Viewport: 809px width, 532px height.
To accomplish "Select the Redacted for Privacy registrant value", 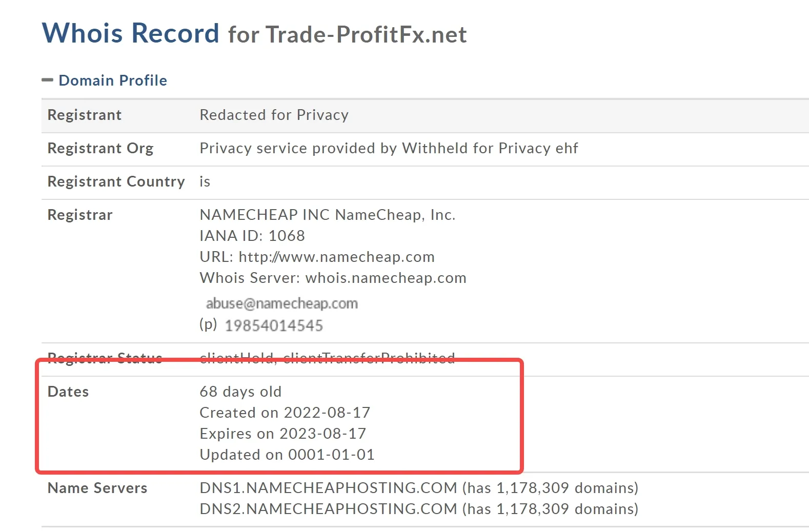I will (x=274, y=115).
